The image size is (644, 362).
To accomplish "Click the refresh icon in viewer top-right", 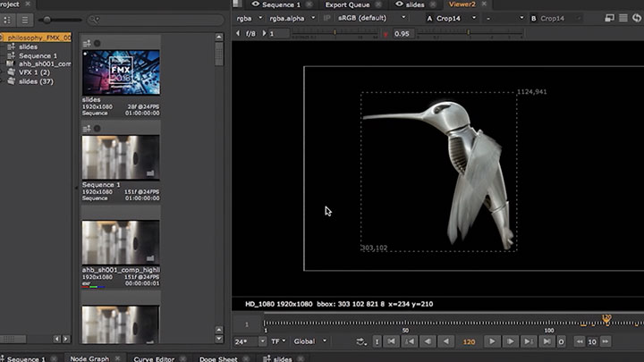I will (x=636, y=18).
